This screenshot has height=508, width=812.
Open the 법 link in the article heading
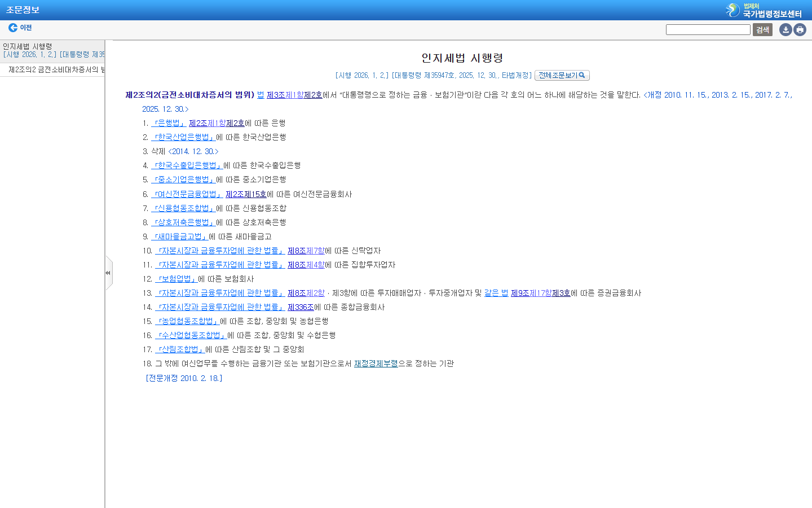coord(261,95)
